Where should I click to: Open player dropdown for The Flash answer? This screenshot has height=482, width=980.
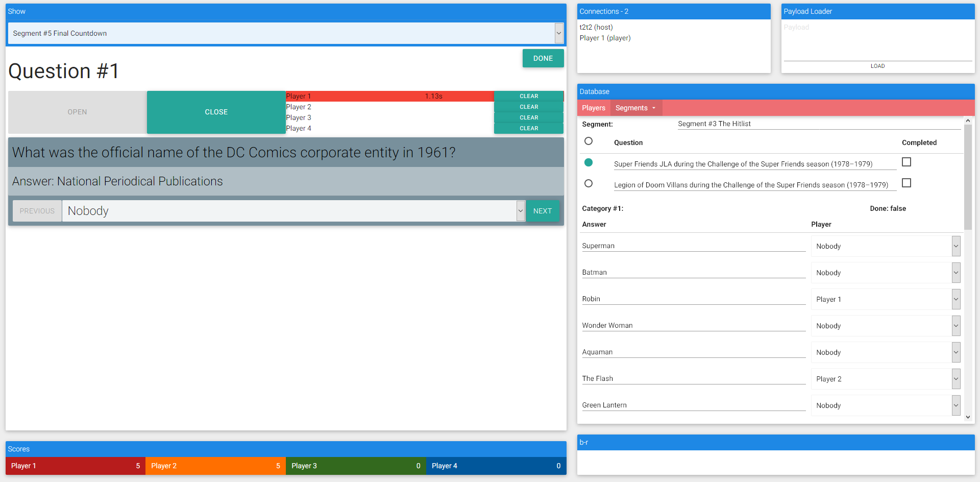tap(886, 379)
